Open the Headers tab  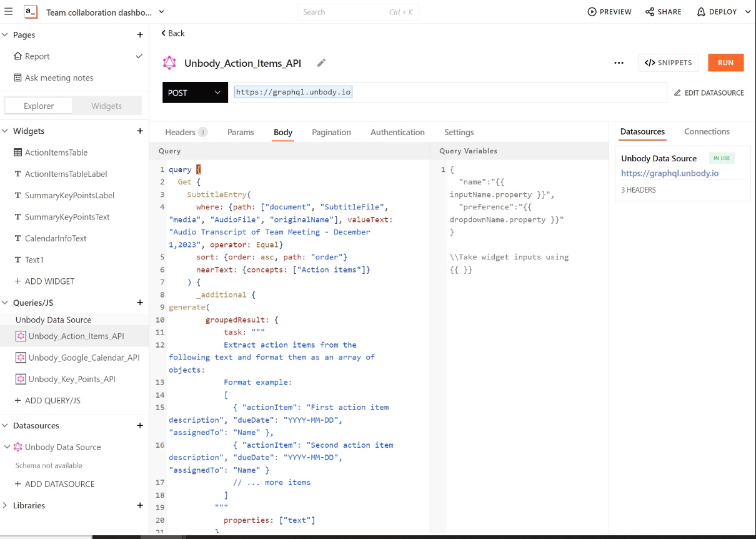point(186,132)
